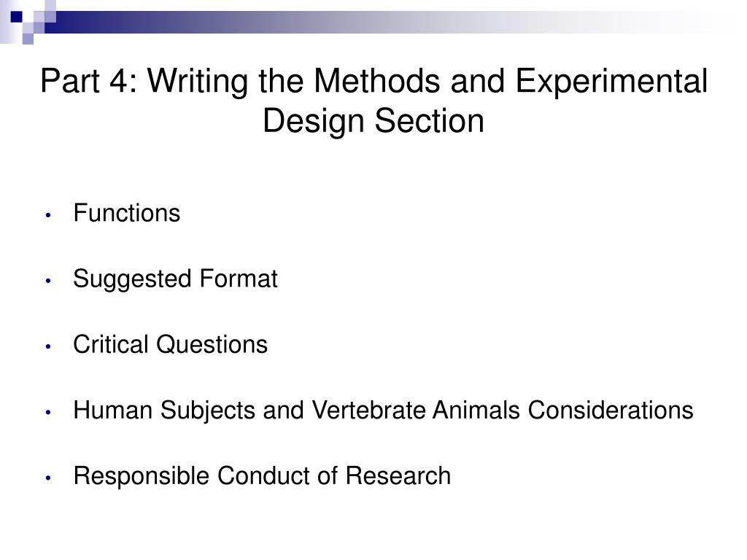
Task: Click the dark blue square in corner decoration
Action: click(17, 17)
